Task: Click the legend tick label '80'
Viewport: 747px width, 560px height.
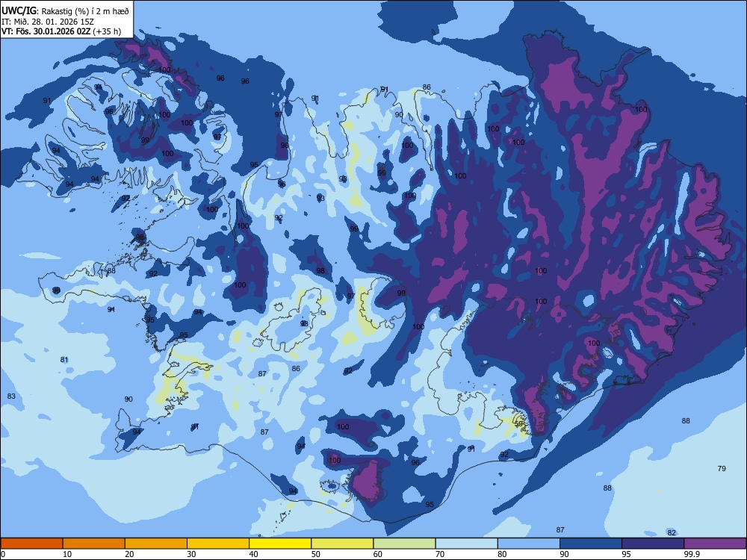Action: click(502, 554)
